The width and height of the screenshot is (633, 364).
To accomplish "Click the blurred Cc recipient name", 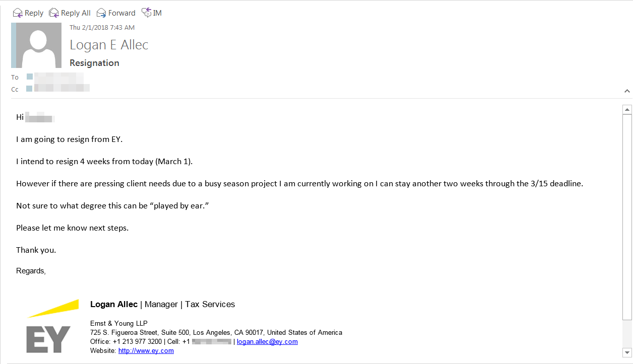I will 61,88.
